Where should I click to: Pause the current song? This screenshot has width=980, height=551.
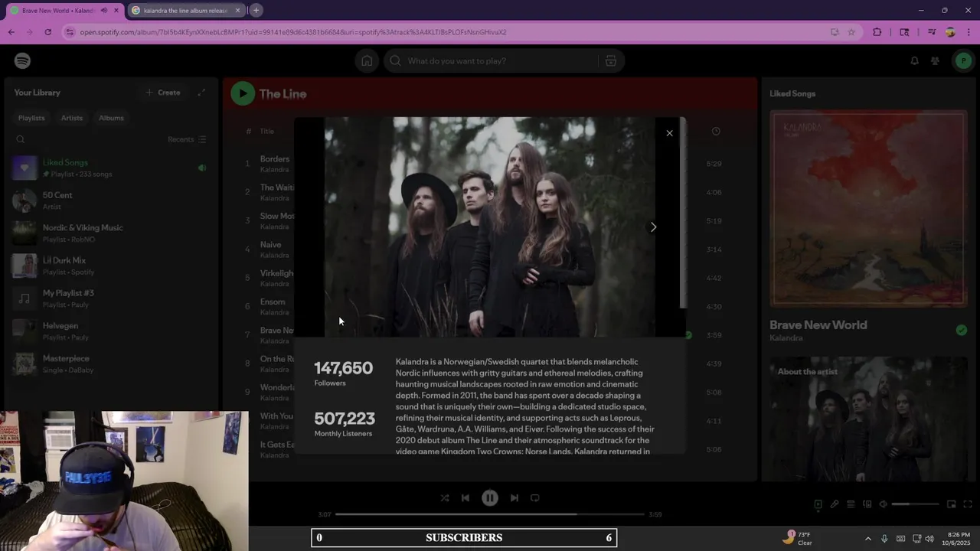tap(490, 497)
